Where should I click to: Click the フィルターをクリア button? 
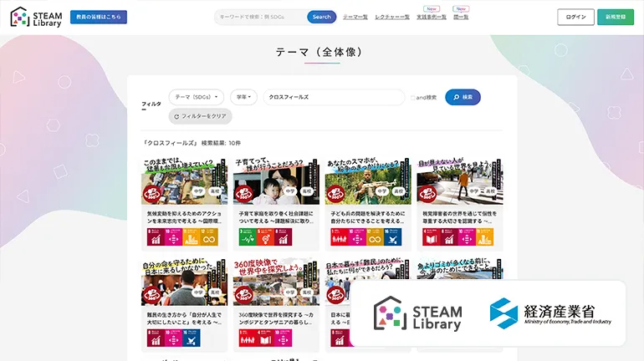[x=200, y=116]
